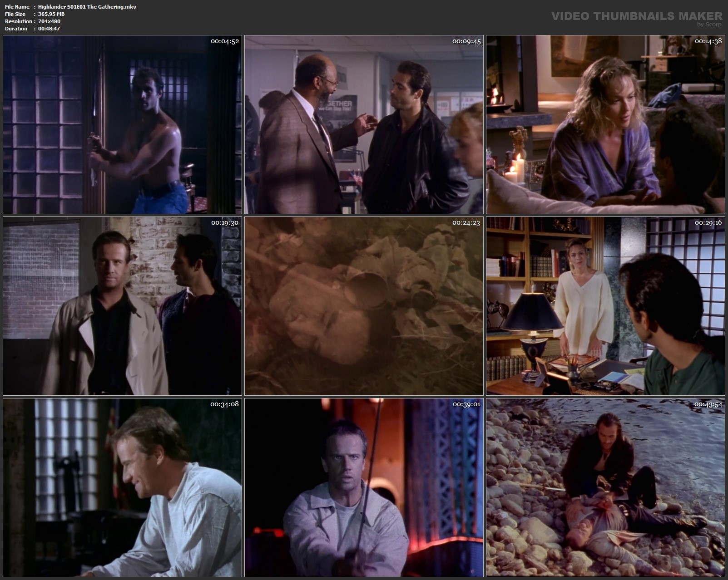Click the duration value '00:48:47'

point(49,29)
